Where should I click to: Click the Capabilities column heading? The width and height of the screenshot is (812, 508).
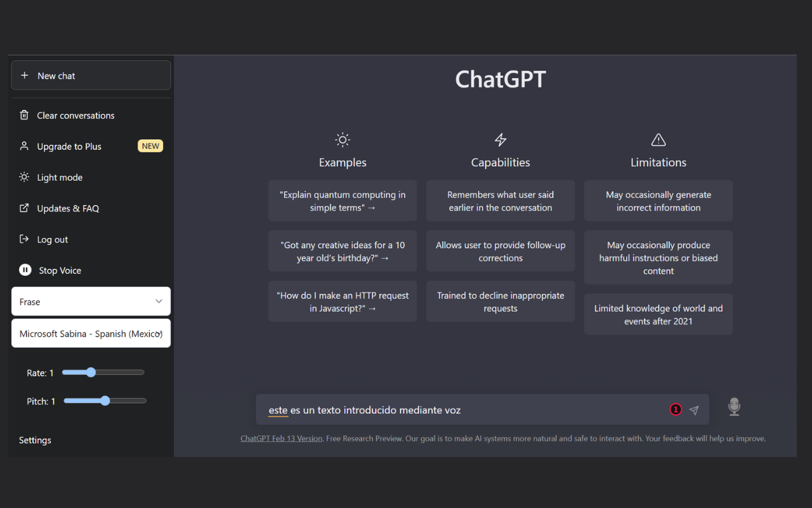coord(501,163)
